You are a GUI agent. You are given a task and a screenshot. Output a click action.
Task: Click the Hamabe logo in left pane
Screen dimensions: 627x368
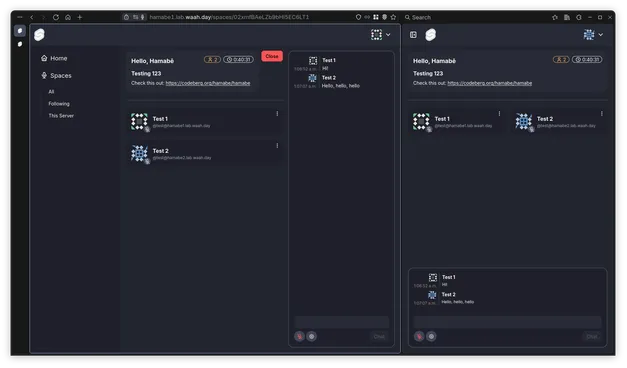tap(39, 35)
